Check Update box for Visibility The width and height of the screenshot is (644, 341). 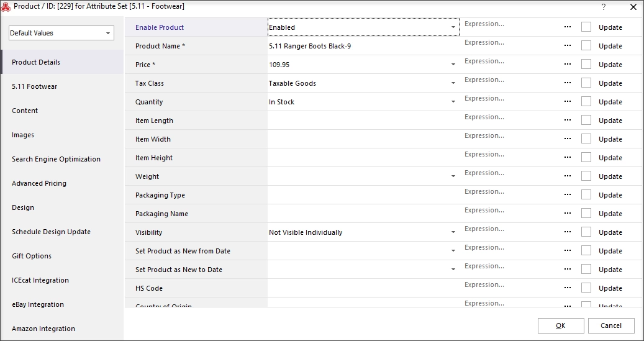(586, 232)
